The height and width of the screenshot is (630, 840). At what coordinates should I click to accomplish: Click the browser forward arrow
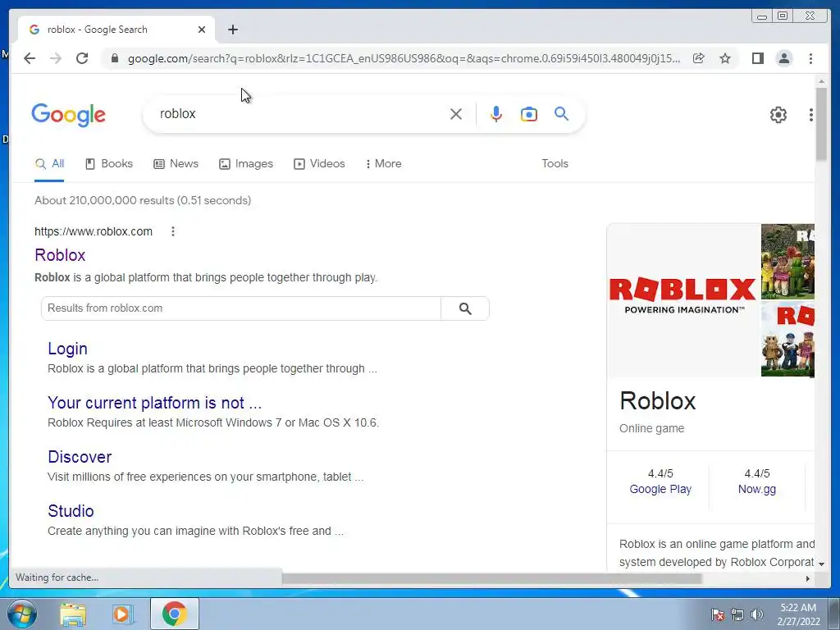point(56,58)
